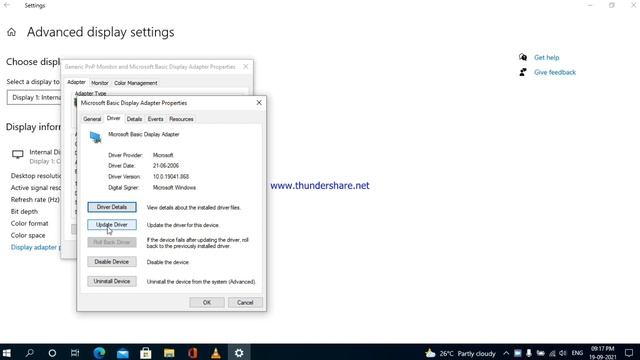Image resolution: width=640 pixels, height=360 pixels.
Task: Open the Office app from the taskbar
Action: [x=193, y=353]
